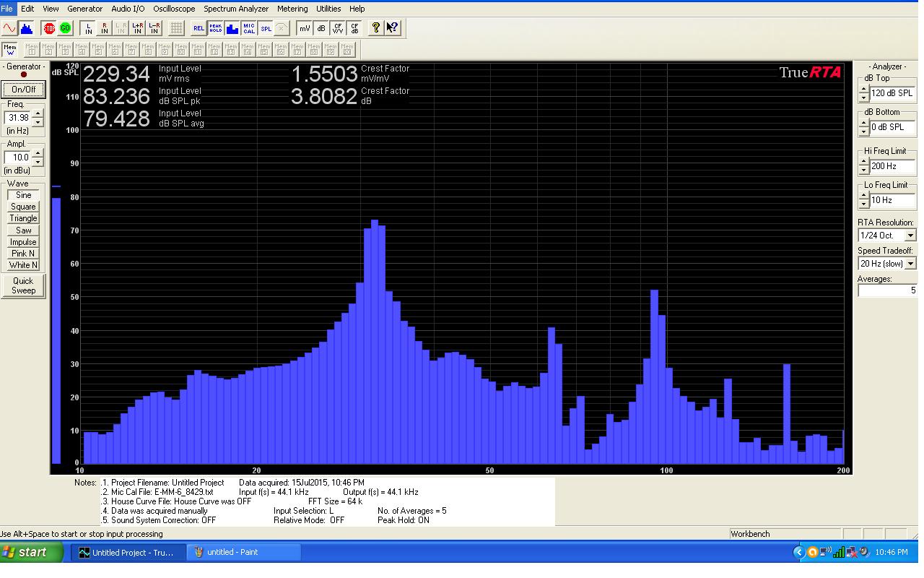Select the R IN input icon

point(105,28)
